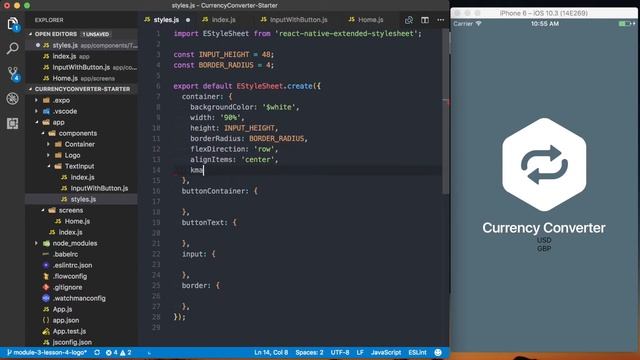Change encoding via UTF-8 status item
This screenshot has width=640, height=360.
tap(340, 352)
